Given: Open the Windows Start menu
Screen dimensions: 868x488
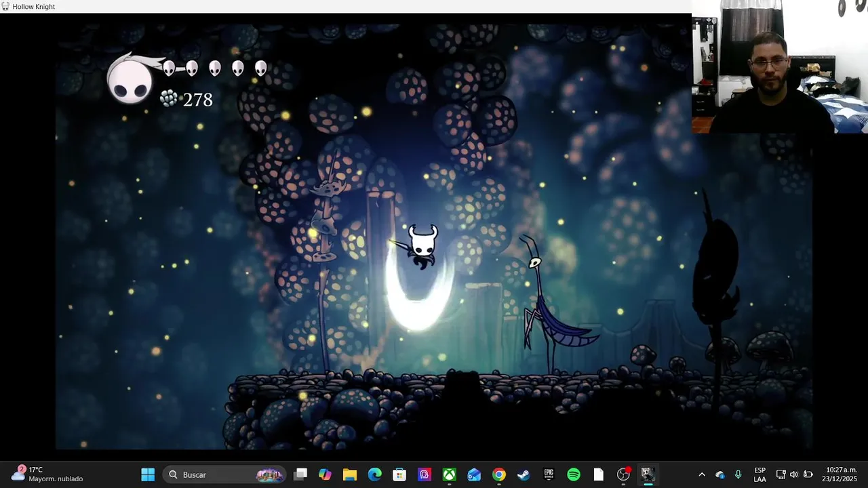Looking at the screenshot, I should point(148,474).
